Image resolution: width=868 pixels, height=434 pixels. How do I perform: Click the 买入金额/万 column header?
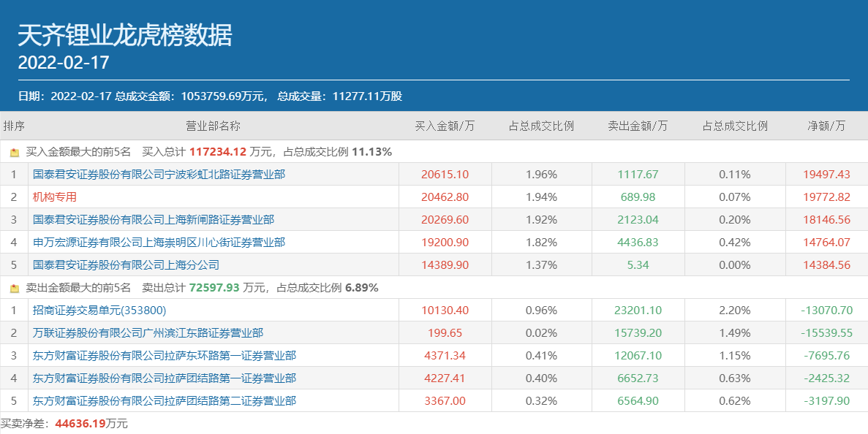(445, 126)
